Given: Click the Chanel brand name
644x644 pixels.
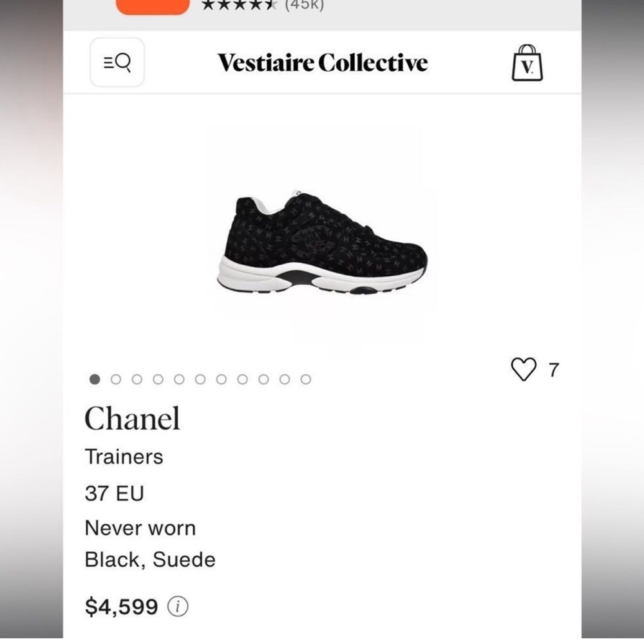Looking at the screenshot, I should (x=133, y=419).
